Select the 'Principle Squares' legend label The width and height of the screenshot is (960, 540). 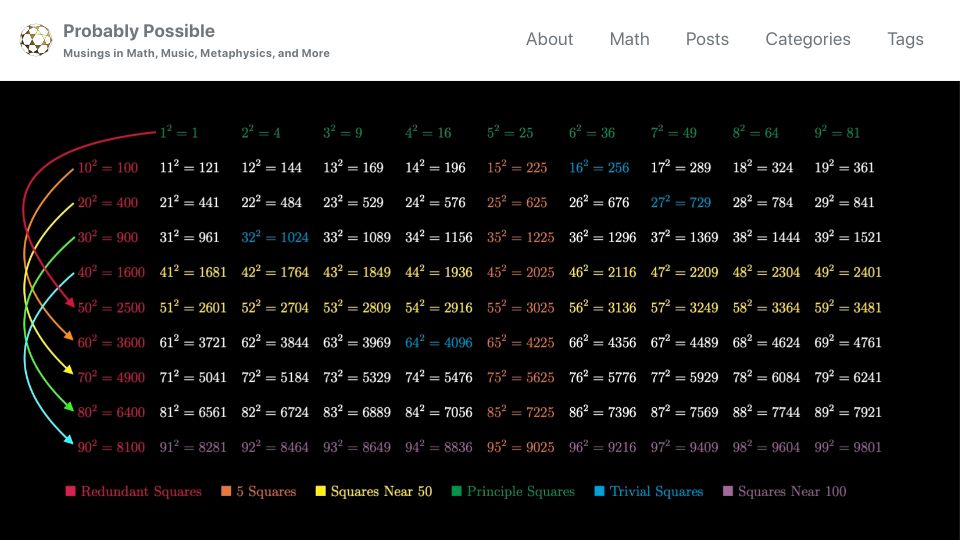point(521,492)
